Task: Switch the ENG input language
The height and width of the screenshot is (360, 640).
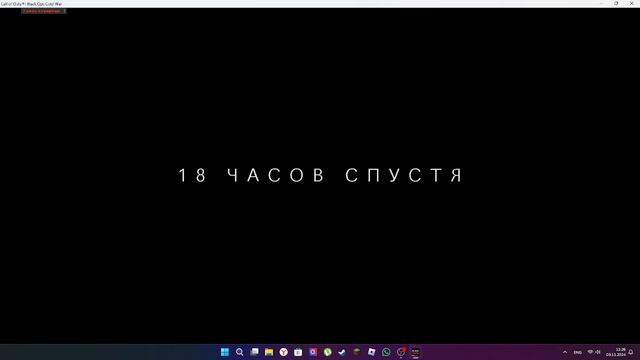Action: 578,352
